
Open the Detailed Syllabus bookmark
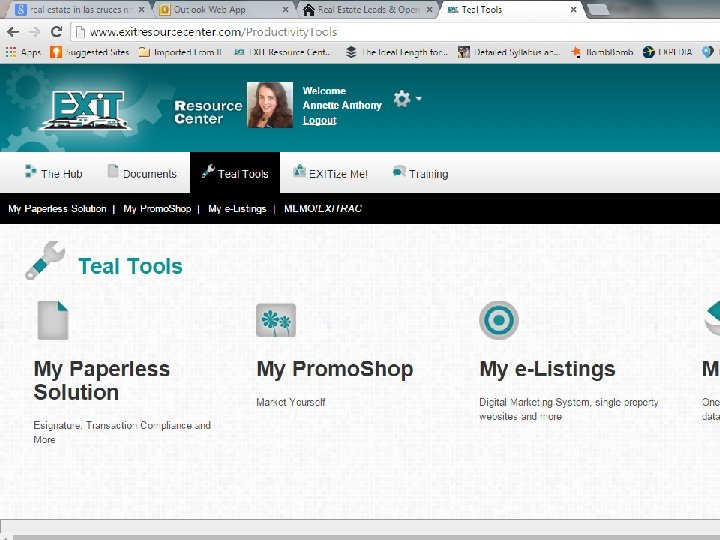(509, 52)
